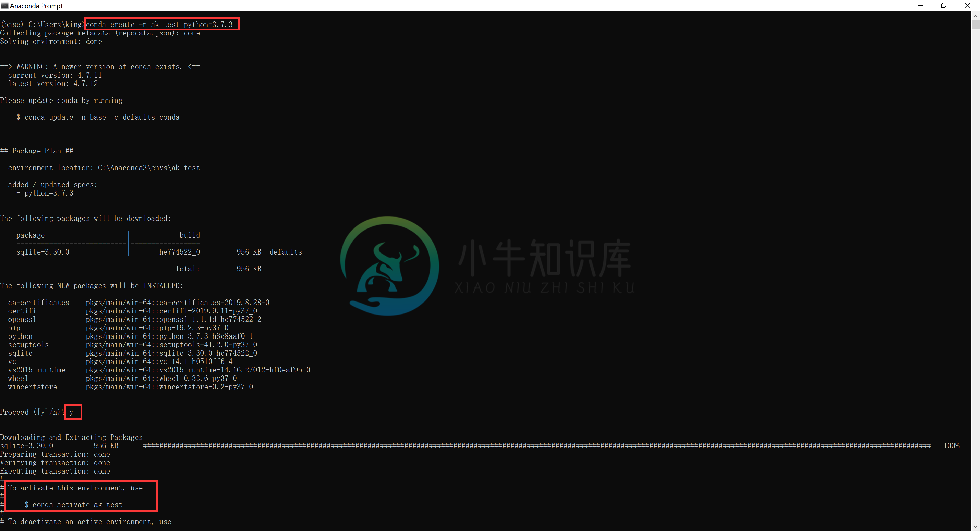The width and height of the screenshot is (980, 531).
Task: Click the 'certifi' package row
Action: [133, 311]
